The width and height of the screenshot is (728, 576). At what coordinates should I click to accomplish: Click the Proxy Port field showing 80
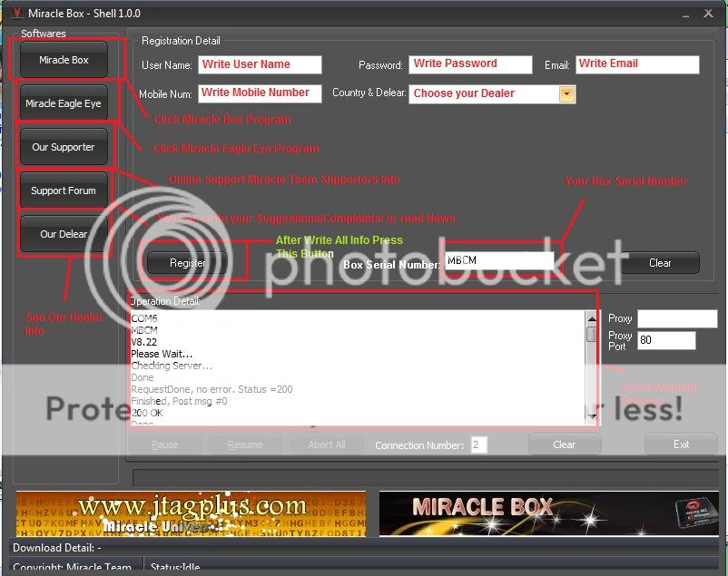666,340
